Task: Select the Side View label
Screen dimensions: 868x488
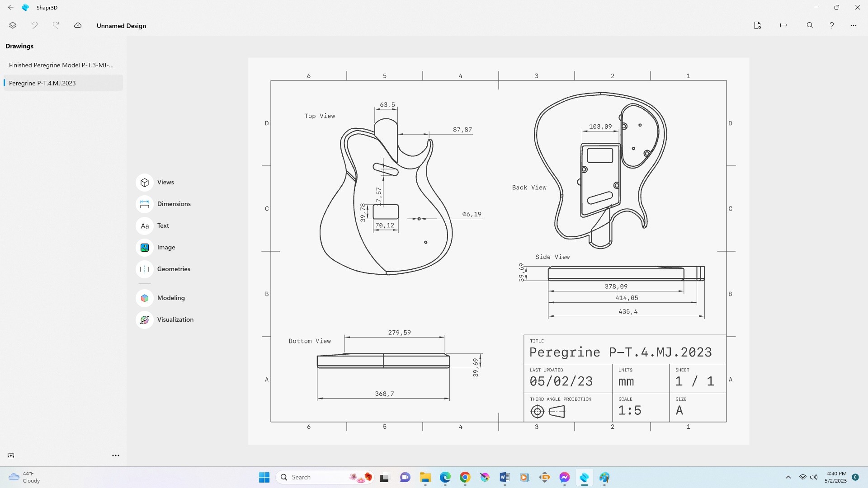Action: [x=552, y=257]
